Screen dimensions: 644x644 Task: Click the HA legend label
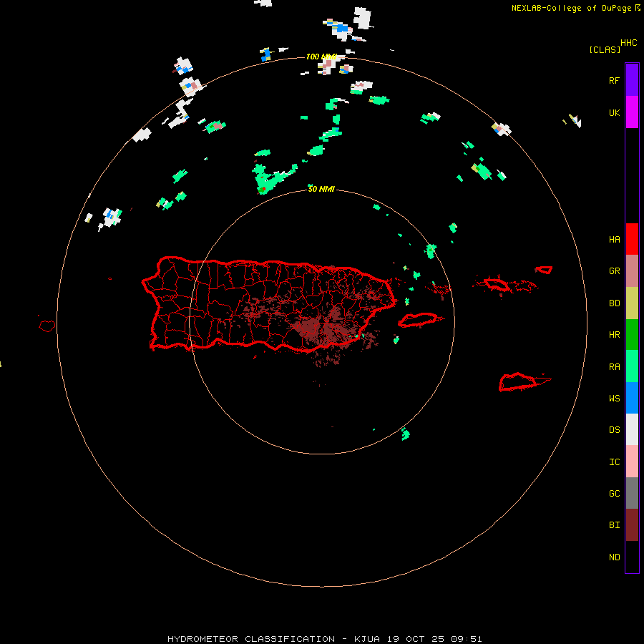614,239
